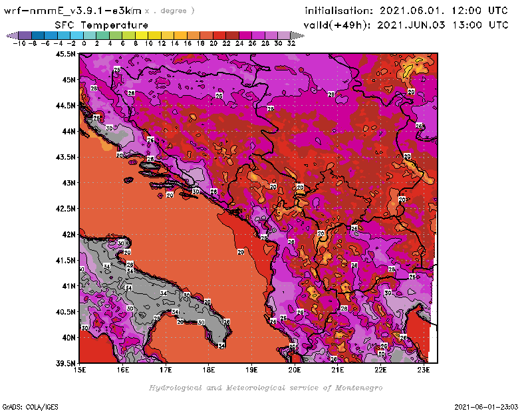The width and height of the screenshot is (532, 411).
Task: Click the 'Hydrological and Meteorological service of Montenegro' caption
Action: pos(265,388)
